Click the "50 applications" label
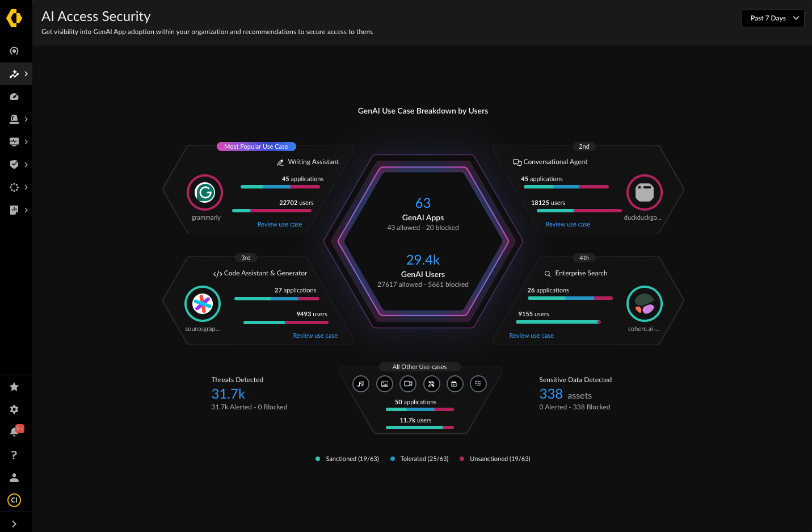This screenshot has width=812, height=532. [415, 402]
